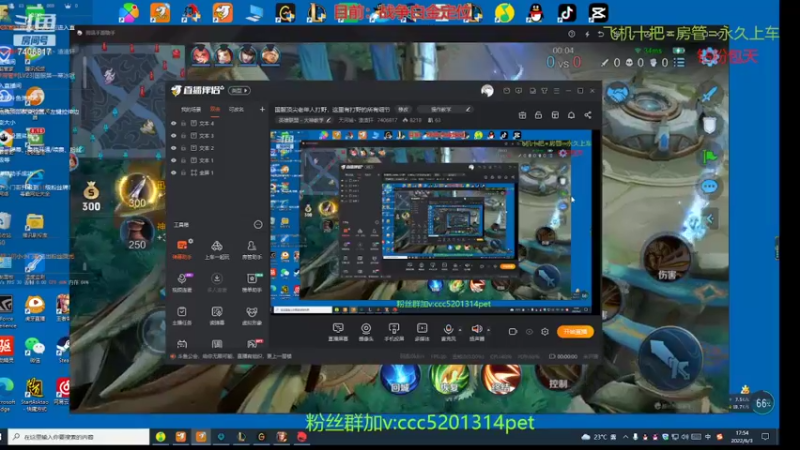Add a new scene with plus icon
Screen dimensions: 800x450
tap(262, 109)
